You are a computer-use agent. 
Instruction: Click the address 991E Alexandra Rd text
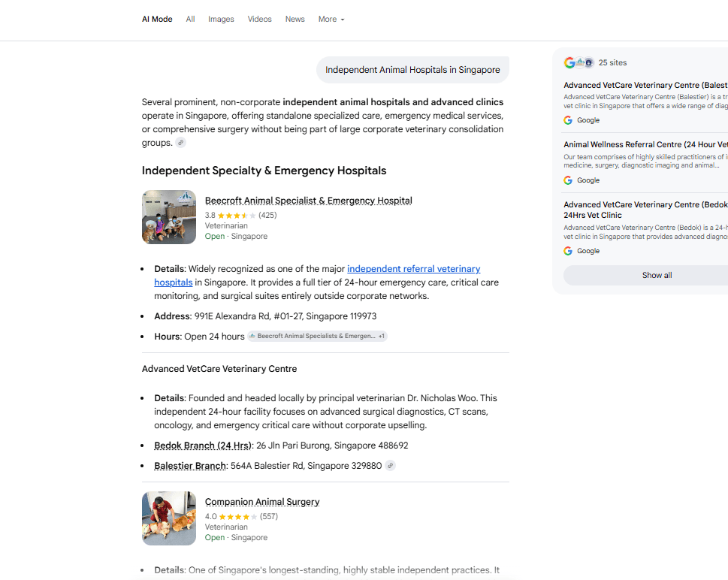(285, 316)
